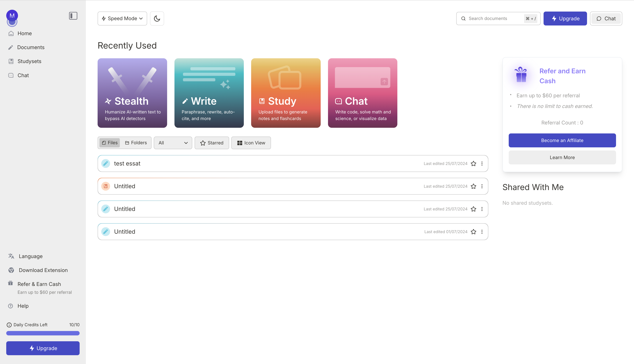Switch to the Folders tab

point(136,143)
